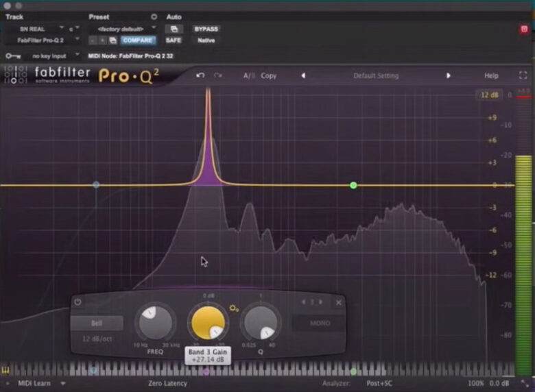Click the blue band marker on piano keys
Screen dimensions: 535x392
94,371
